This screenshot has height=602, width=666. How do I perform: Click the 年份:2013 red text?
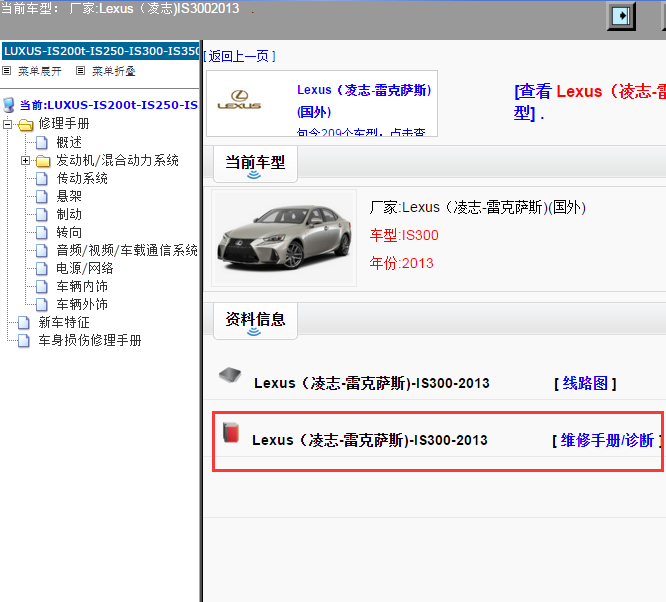(401, 263)
